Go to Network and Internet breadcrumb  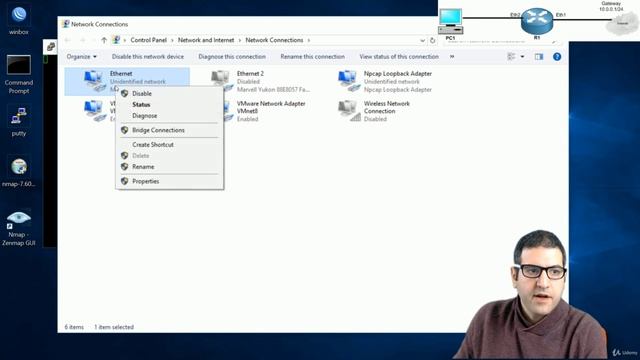click(x=206, y=40)
